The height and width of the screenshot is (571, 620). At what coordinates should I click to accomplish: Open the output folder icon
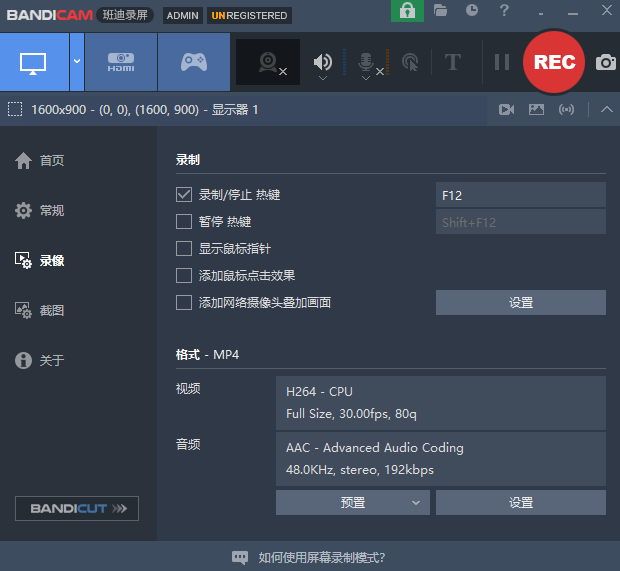coord(440,10)
